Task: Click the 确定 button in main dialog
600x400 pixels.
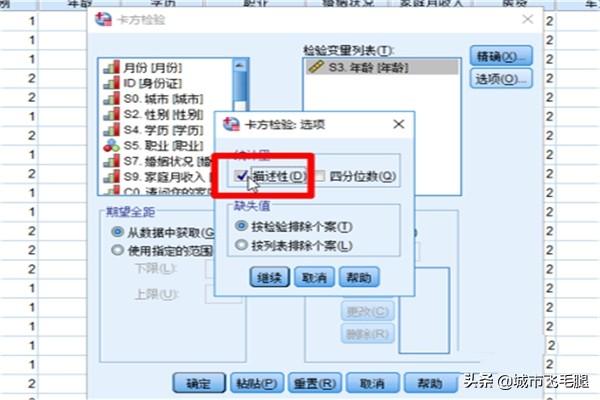Action: coord(199,383)
